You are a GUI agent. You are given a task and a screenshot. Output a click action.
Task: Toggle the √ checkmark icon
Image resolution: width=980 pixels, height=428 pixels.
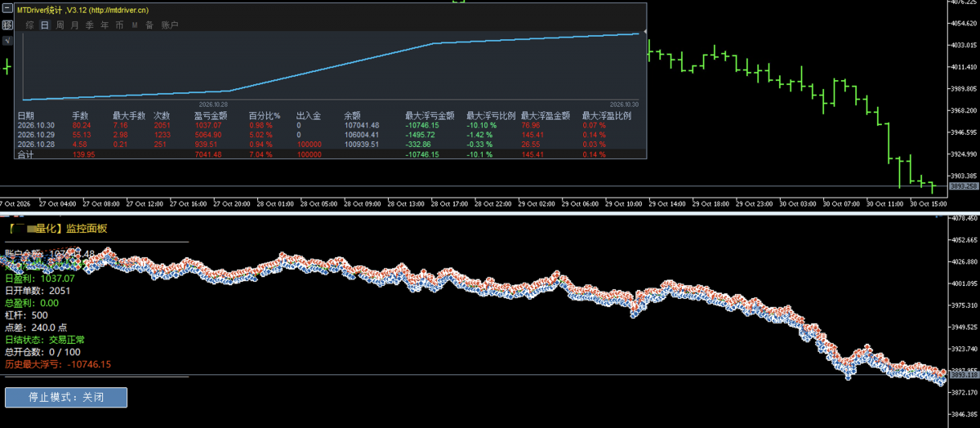pyautogui.click(x=7, y=41)
